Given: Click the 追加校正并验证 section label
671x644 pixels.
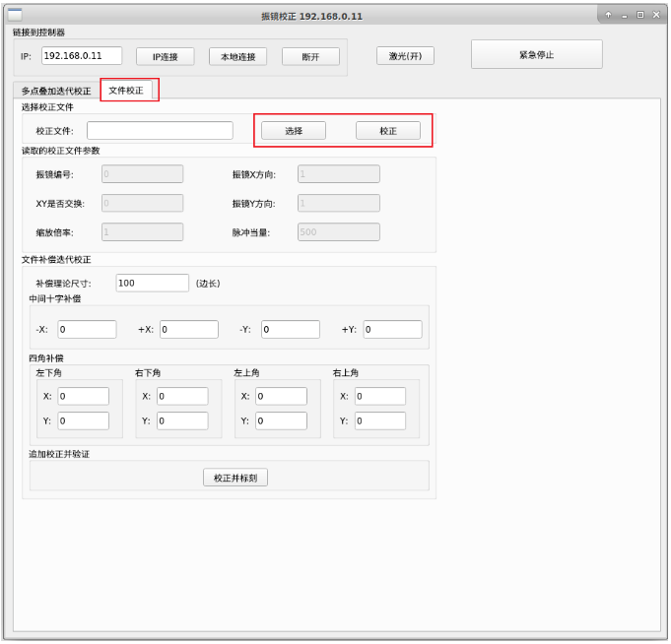Looking at the screenshot, I should click(59, 454).
